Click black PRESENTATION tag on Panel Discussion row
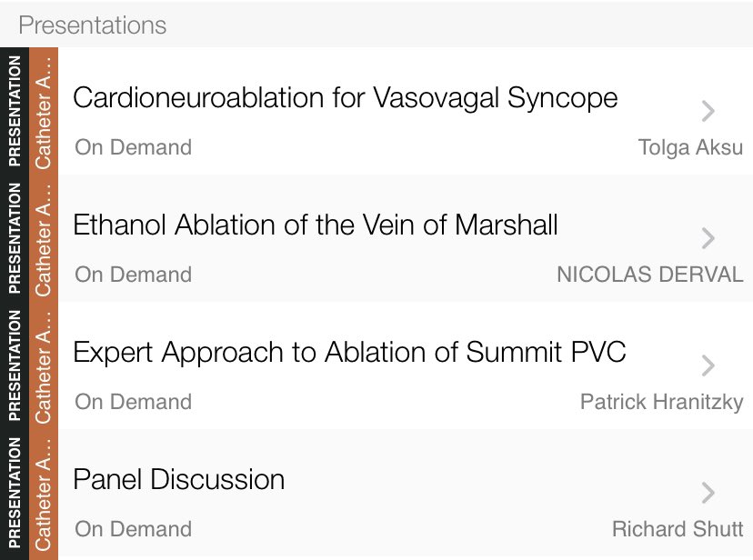This screenshot has width=753, height=560. pyautogui.click(x=15, y=494)
